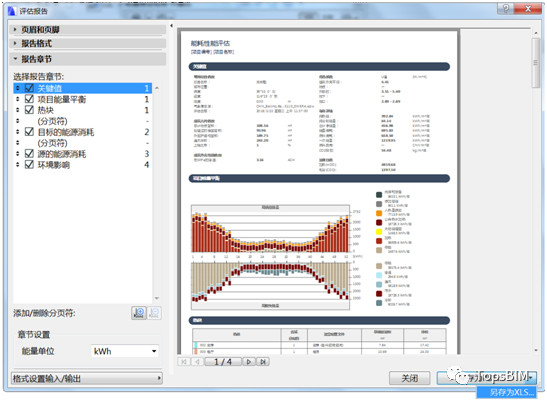Image resolution: width=547 pixels, height=401 pixels.
Task: Click preview scrollbar down arrow
Action: (x=536, y=350)
